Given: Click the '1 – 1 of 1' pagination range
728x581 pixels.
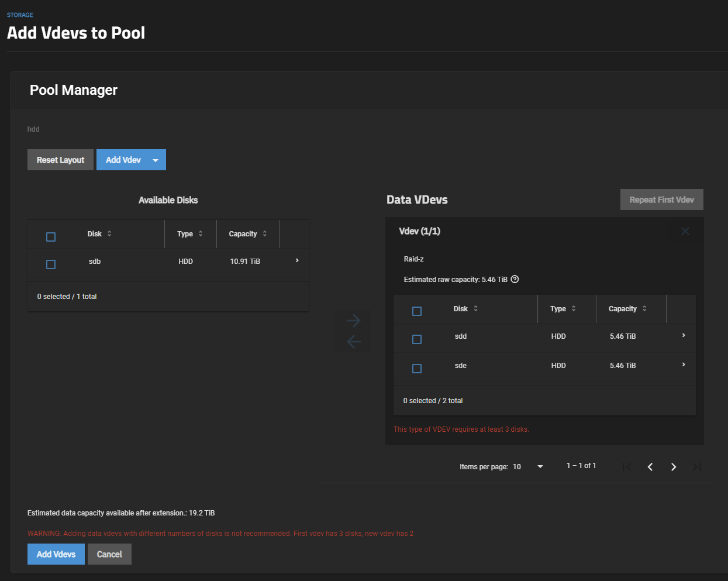Looking at the screenshot, I should [x=581, y=466].
